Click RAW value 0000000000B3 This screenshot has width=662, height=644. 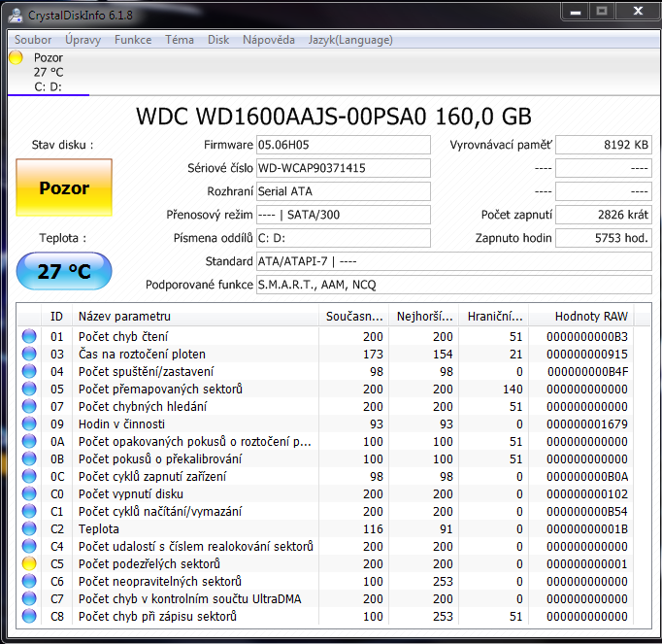click(587, 336)
